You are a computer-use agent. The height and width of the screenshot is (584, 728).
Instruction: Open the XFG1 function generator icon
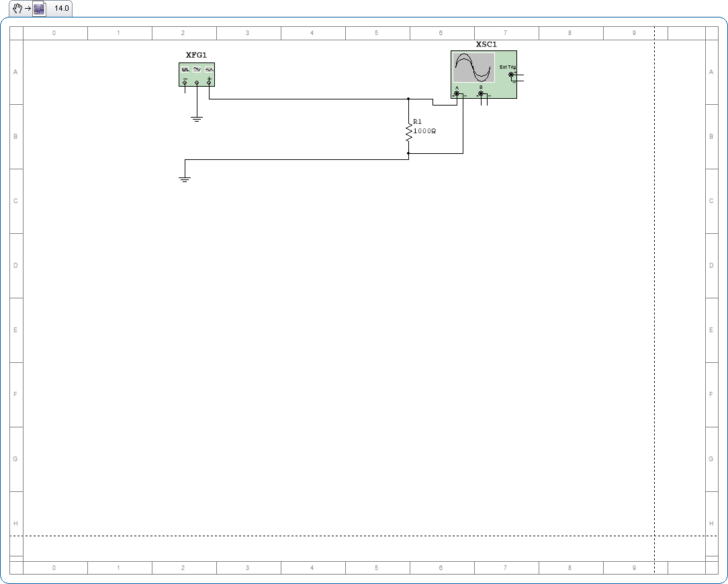196,74
